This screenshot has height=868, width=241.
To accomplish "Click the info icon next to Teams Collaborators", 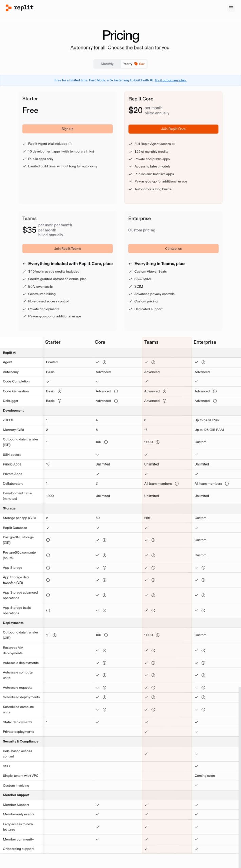I will (177, 484).
